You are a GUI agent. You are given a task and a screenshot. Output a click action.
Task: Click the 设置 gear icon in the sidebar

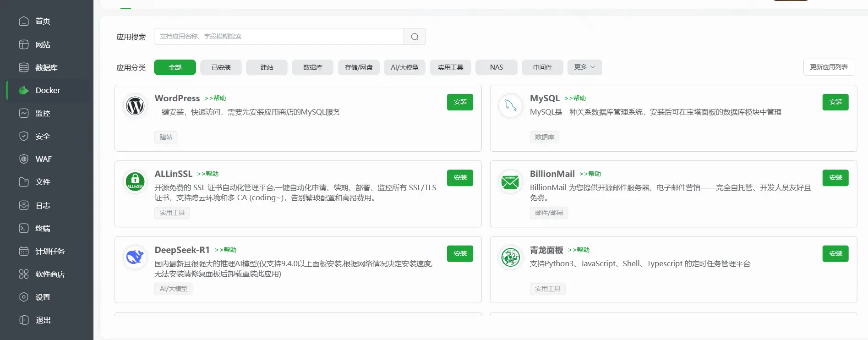coord(24,297)
